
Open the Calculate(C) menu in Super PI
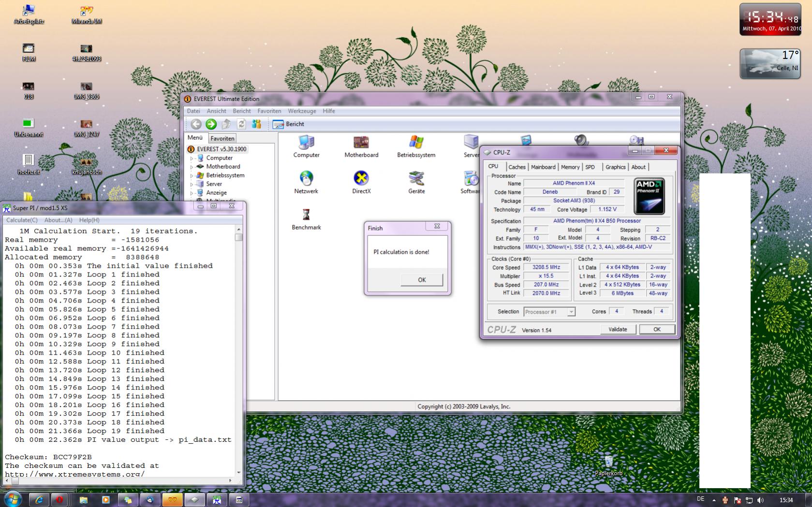[22, 220]
